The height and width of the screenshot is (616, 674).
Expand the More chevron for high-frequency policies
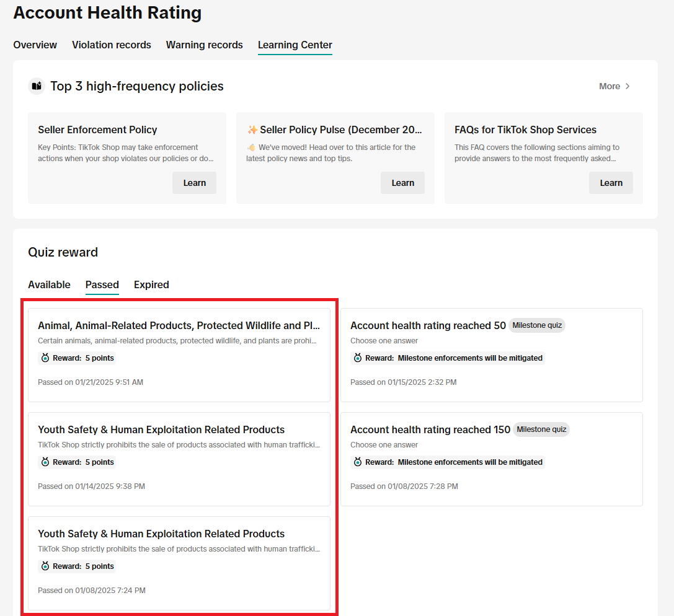(627, 86)
